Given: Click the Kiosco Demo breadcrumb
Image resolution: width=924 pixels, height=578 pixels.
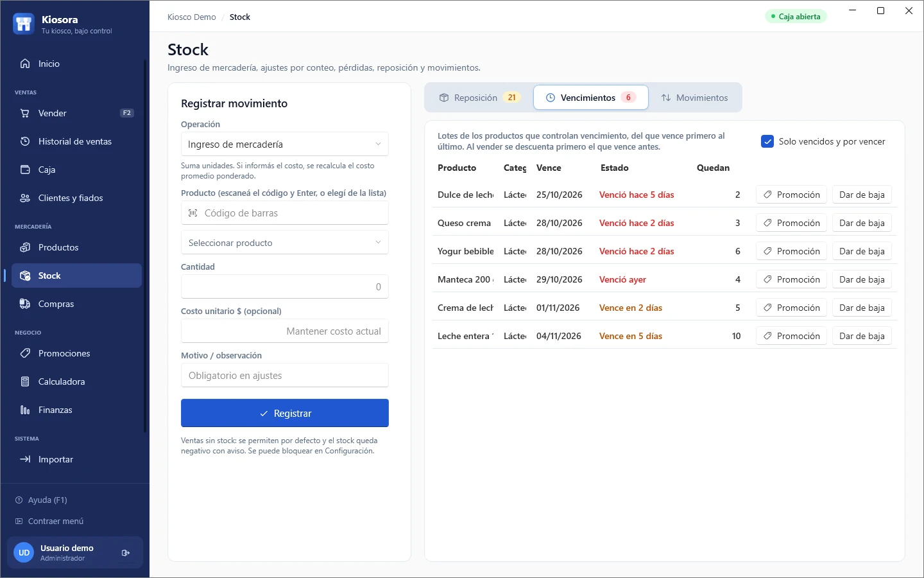Looking at the screenshot, I should coord(191,17).
